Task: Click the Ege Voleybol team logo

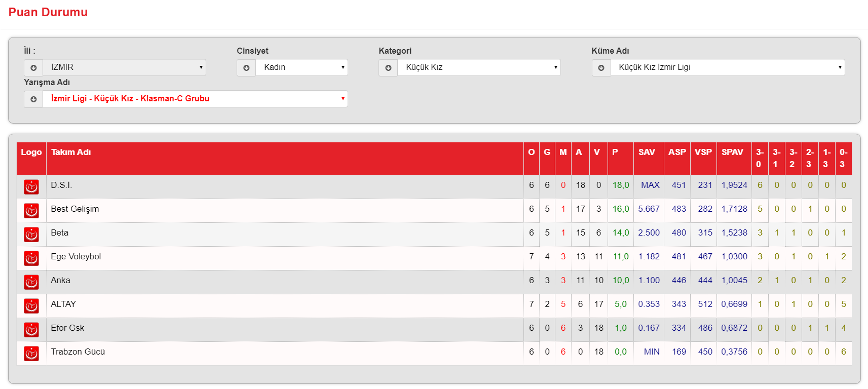Action: click(31, 258)
